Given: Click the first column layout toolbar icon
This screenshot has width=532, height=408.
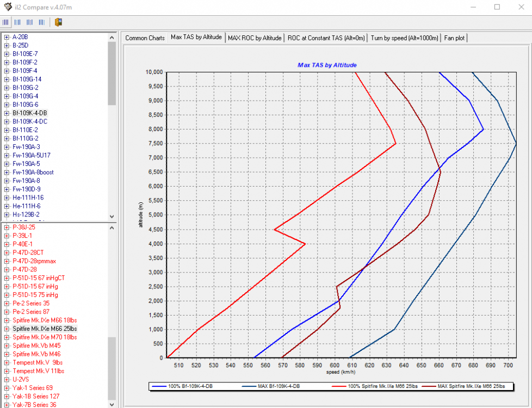Looking at the screenshot, I should coord(6,22).
